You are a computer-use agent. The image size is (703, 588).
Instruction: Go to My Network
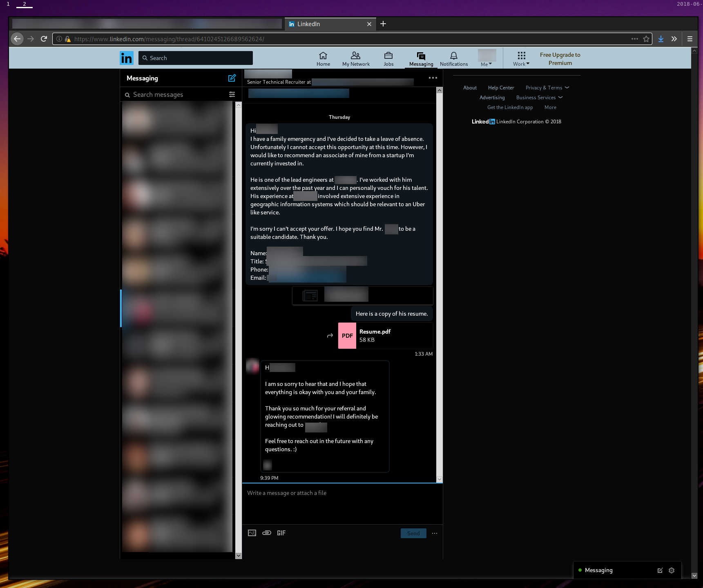356,59
